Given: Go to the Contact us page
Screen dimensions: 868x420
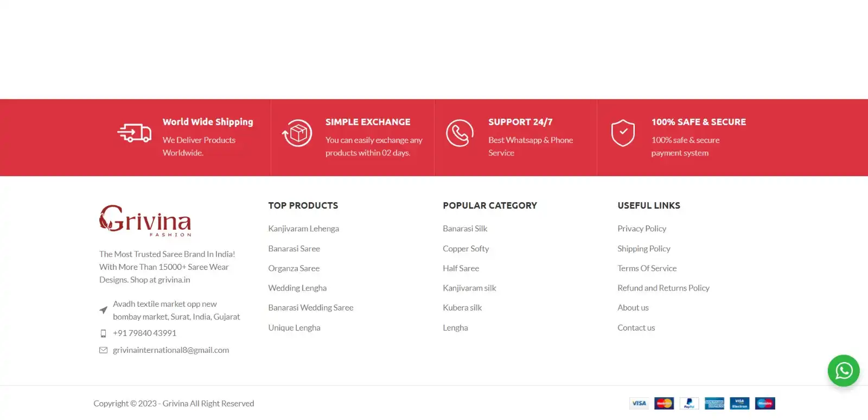Looking at the screenshot, I should (x=636, y=328).
